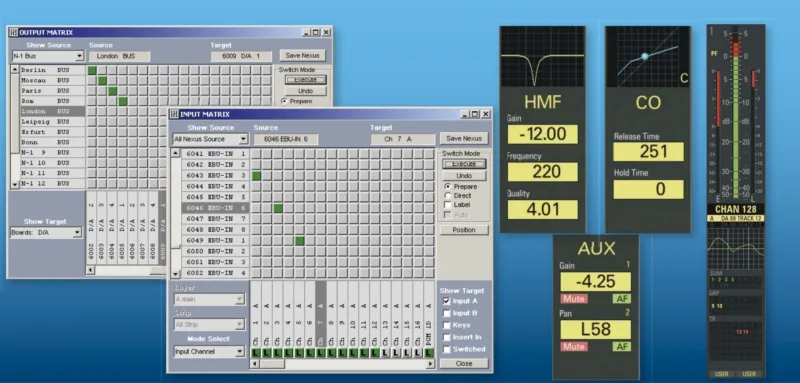This screenshot has width=800, height=383.
Task: Toggle green crosspoint in Berlin BUS row
Action: pyautogui.click(x=92, y=70)
